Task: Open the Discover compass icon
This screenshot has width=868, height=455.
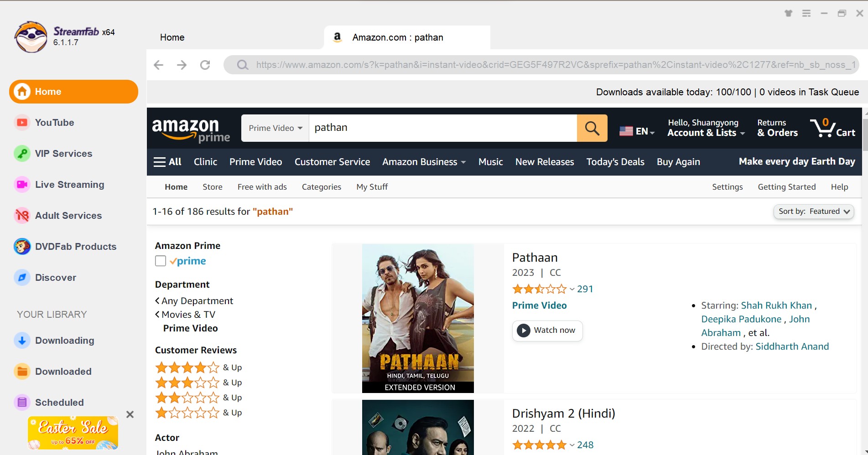Action: pos(22,277)
